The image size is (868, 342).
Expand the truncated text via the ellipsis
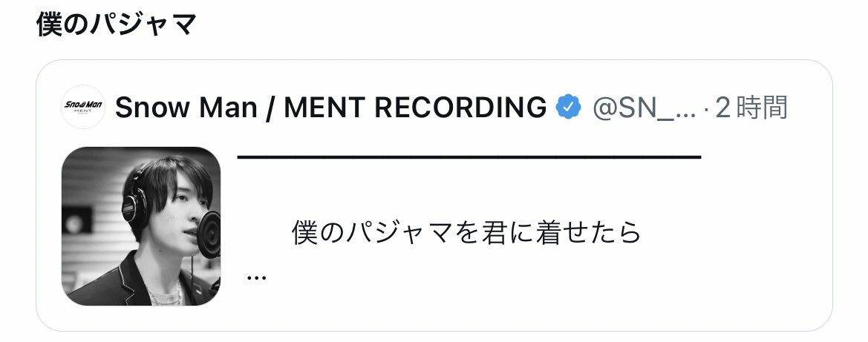[x=256, y=277]
